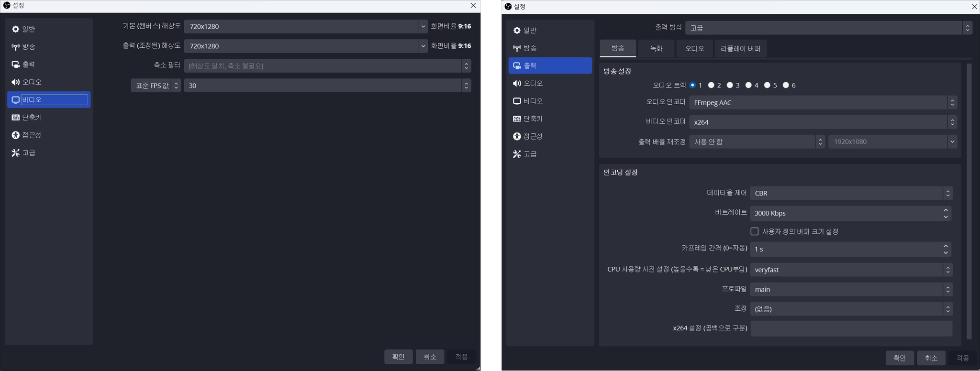Screen dimensions: 980x371
Task: Open 데이터율 제어 CBR dropdown
Action: pos(851,193)
